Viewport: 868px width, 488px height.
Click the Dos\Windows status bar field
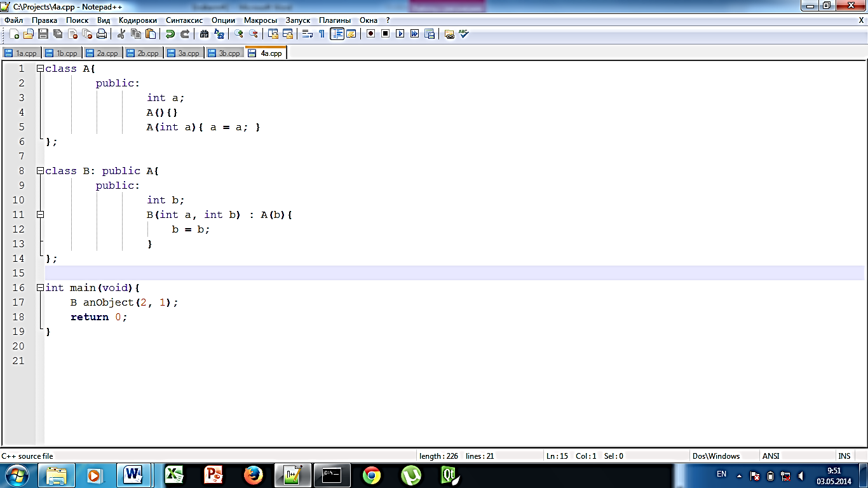point(716,456)
